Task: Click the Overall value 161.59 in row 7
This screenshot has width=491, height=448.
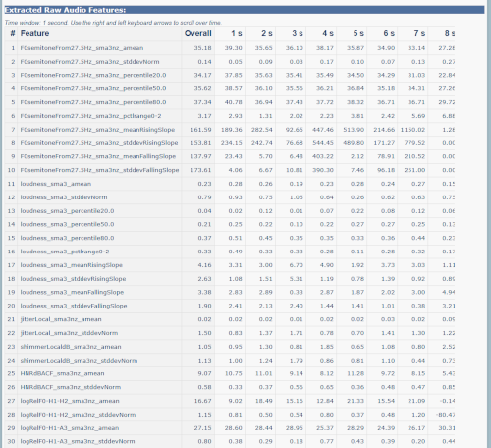Action: point(201,130)
